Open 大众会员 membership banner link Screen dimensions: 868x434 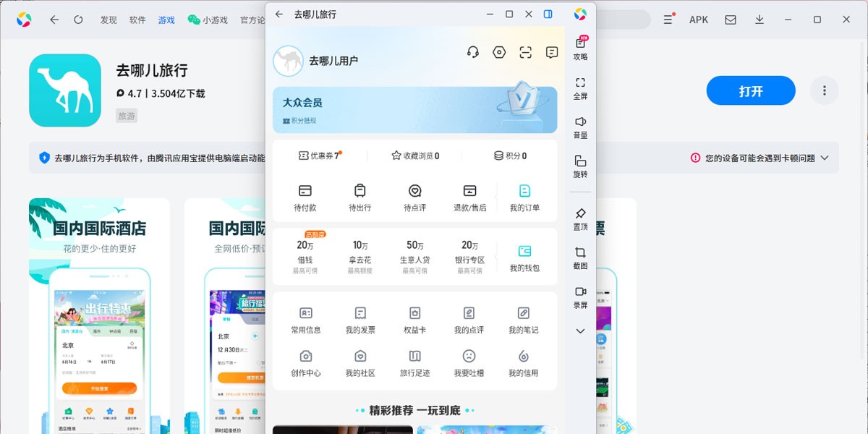[416, 109]
